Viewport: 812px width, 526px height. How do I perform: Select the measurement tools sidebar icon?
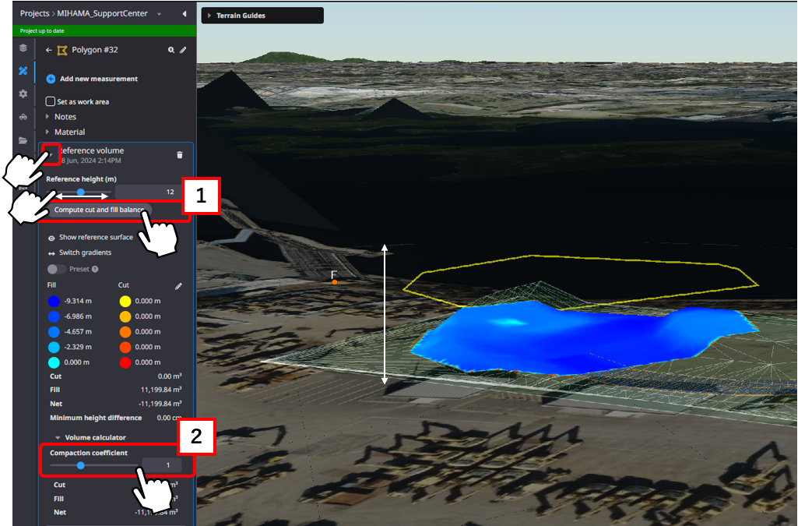coord(23,71)
